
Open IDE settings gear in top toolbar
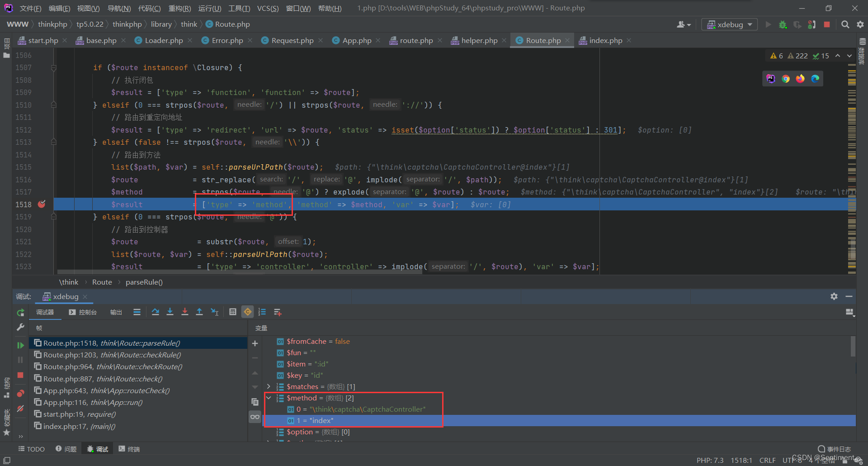click(860, 24)
